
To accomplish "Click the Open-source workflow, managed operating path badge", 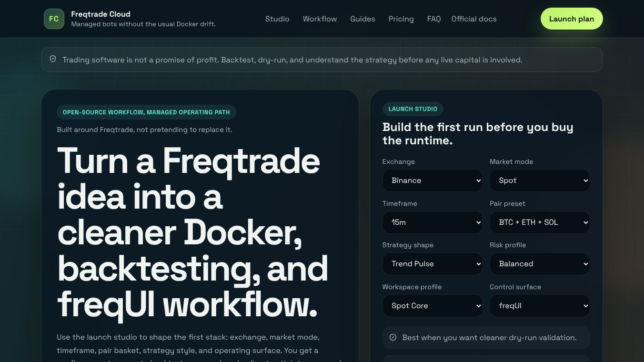I will (x=146, y=112).
